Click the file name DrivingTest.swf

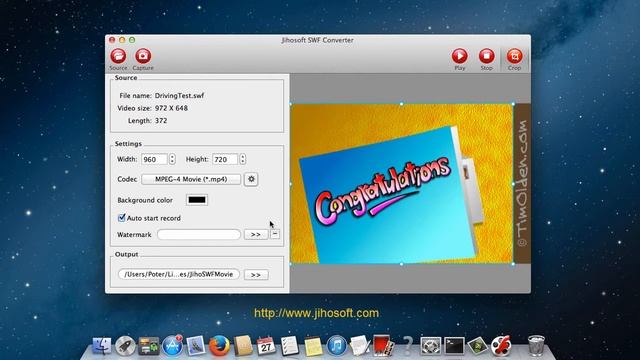tap(179, 96)
